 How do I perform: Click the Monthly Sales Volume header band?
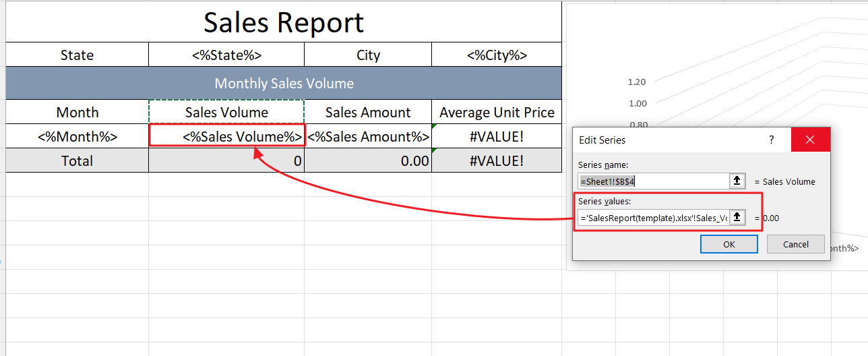coord(283,84)
